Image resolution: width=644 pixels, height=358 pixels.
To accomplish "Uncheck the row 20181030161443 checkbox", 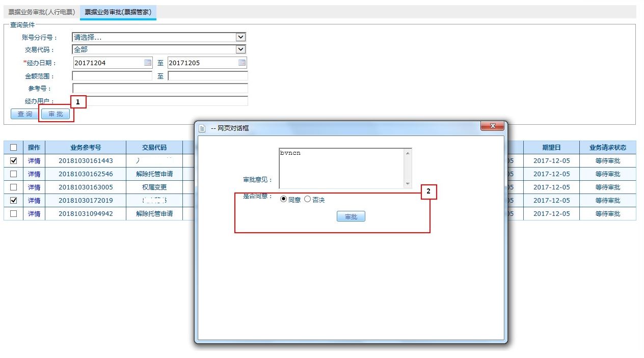I will [x=14, y=160].
